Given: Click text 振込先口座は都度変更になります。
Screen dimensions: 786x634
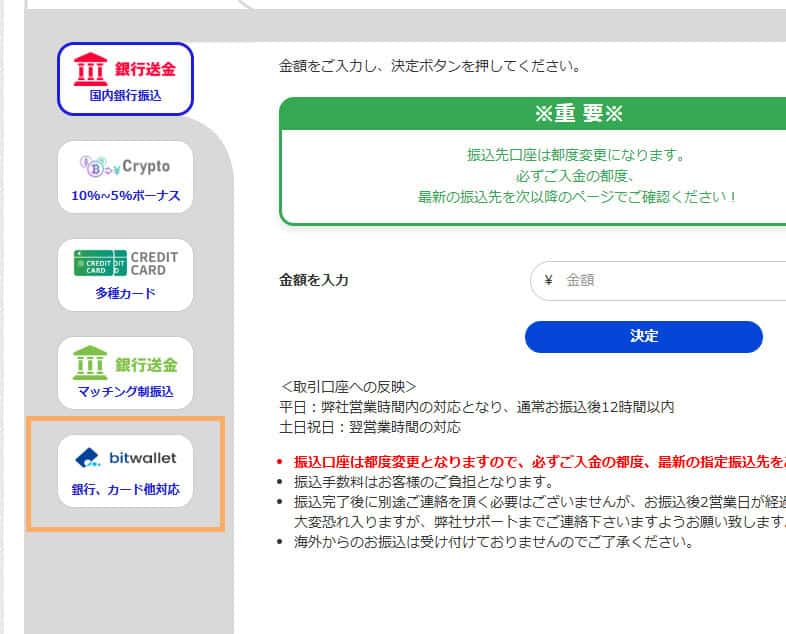Looking at the screenshot, I should tap(577, 155).
